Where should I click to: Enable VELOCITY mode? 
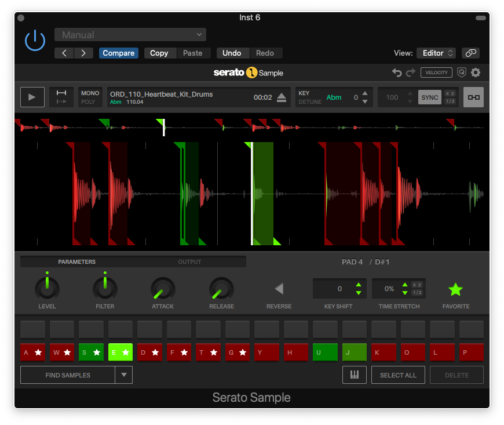tap(436, 72)
